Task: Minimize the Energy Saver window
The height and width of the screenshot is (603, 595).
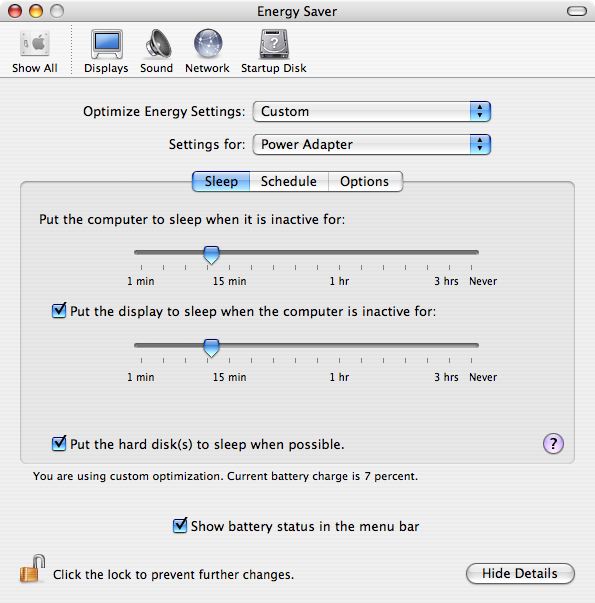Action: click(36, 11)
